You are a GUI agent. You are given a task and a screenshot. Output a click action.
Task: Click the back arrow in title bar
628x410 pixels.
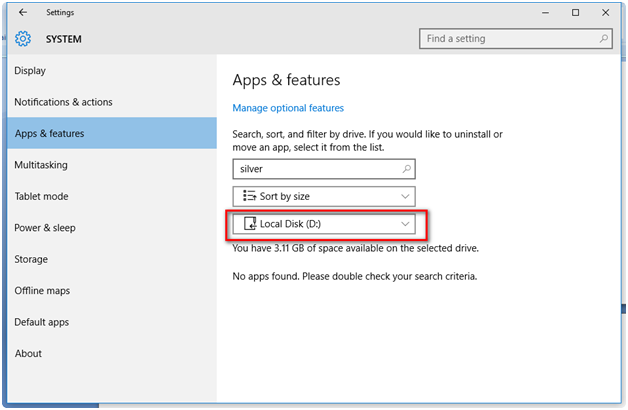click(x=23, y=13)
